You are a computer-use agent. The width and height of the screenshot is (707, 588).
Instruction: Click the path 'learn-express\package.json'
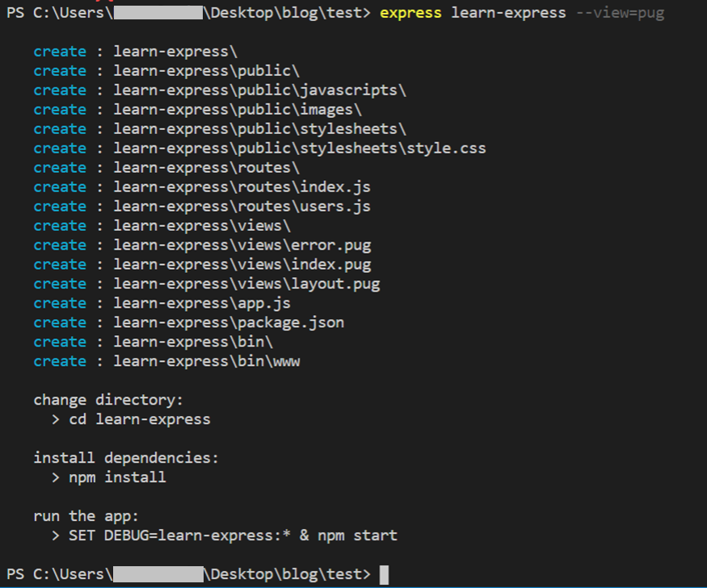point(229,322)
